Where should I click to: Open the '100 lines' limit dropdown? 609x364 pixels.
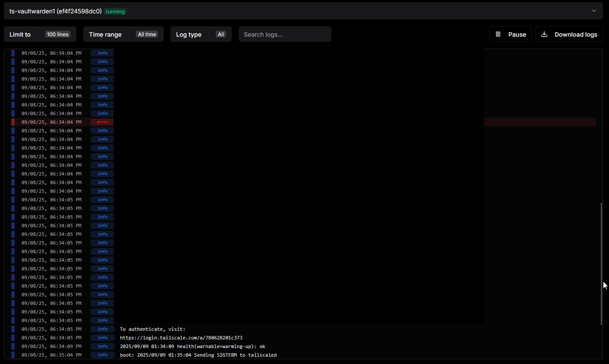pyautogui.click(x=57, y=35)
